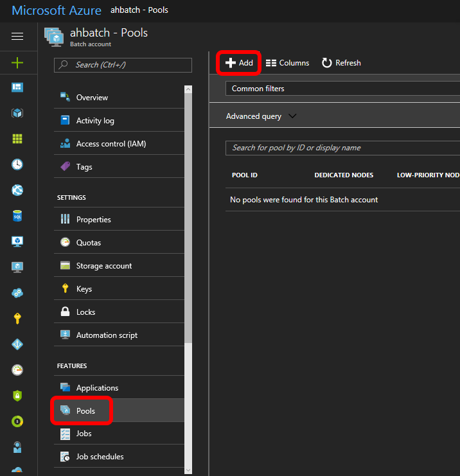Image resolution: width=460 pixels, height=476 pixels.
Task: Open Storage account settings
Action: point(119,265)
